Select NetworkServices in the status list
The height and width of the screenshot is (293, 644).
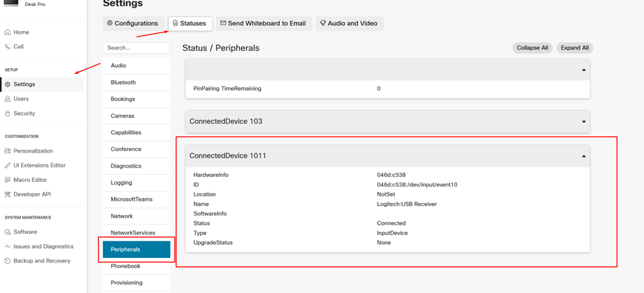(133, 233)
